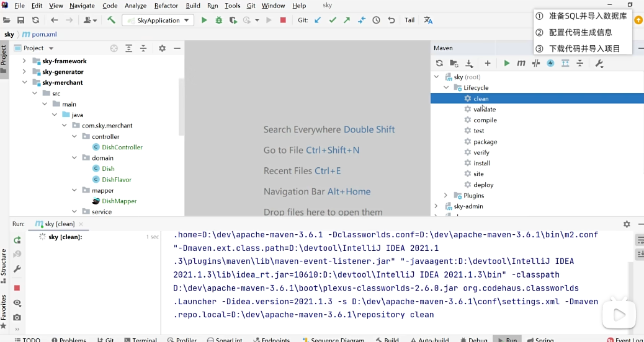
Task: Select Maven install lifecycle goal
Action: (481, 163)
